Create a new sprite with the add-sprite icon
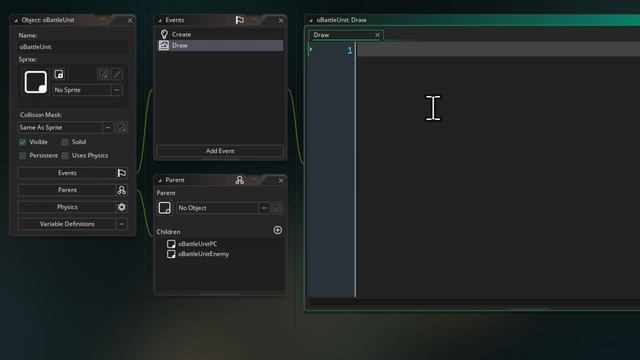 tap(59, 74)
